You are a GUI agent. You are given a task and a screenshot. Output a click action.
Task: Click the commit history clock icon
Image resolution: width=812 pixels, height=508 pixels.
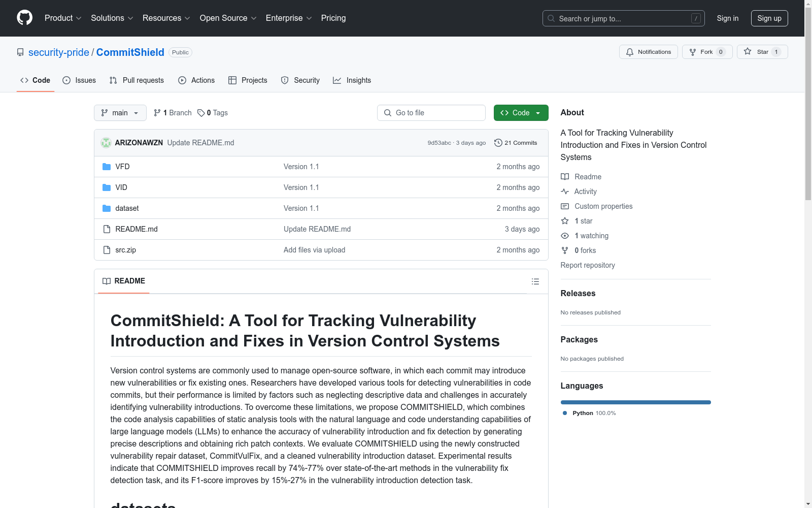(498, 143)
